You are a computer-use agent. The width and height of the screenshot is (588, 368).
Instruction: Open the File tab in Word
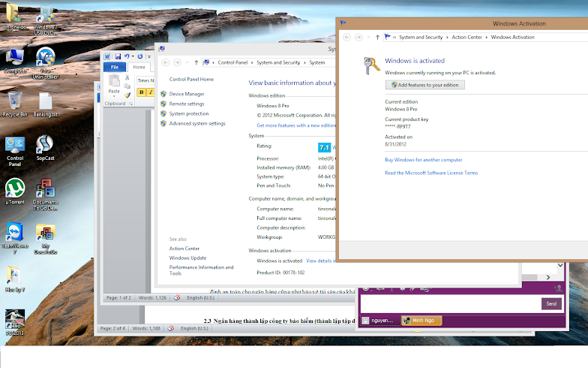point(114,68)
